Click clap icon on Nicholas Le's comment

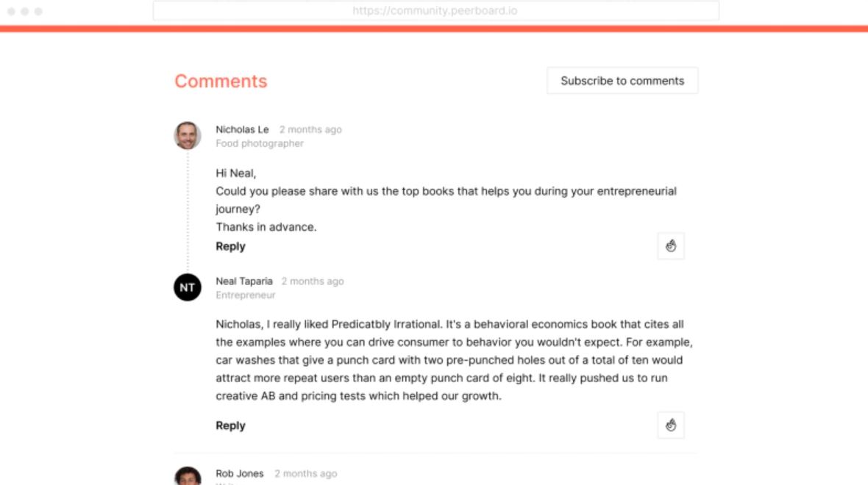[670, 247]
